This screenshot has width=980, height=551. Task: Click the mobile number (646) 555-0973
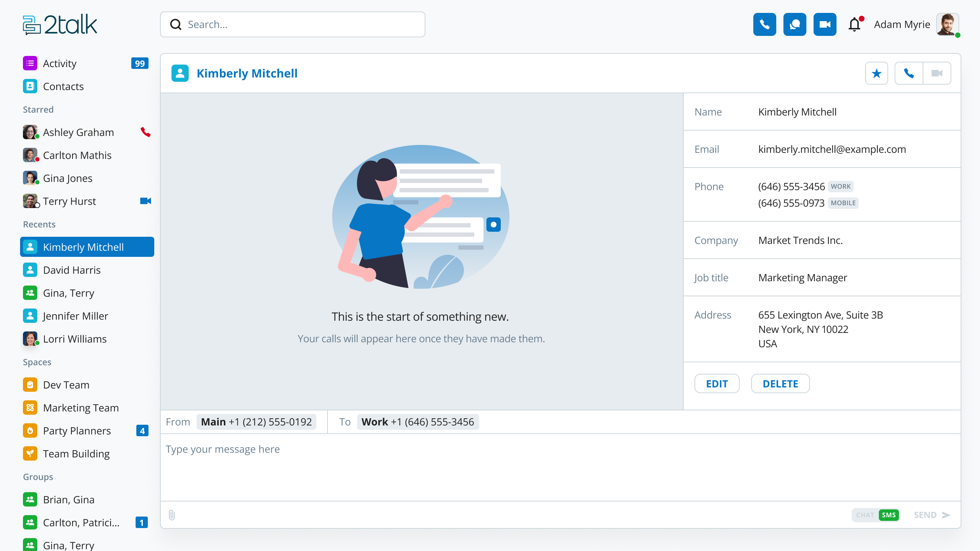[791, 203]
